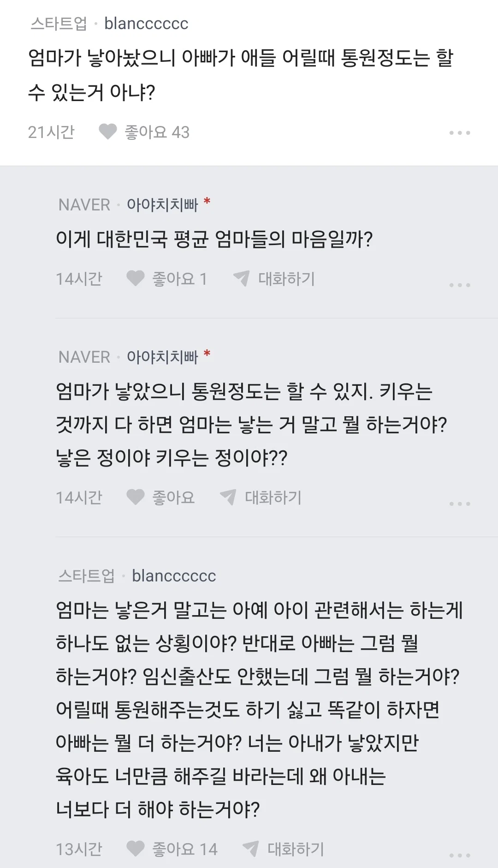The height and width of the screenshot is (868, 498).
Task: Tap the 스타트업 label on the top post
Action: [x=59, y=24]
